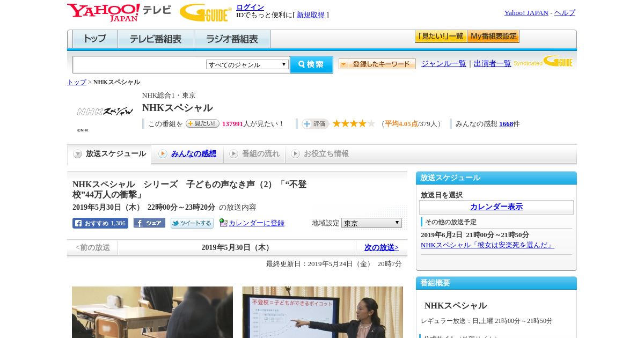Open the Yahoo! JAPAN link at top right
The height and width of the screenshot is (338, 644).
(526, 13)
